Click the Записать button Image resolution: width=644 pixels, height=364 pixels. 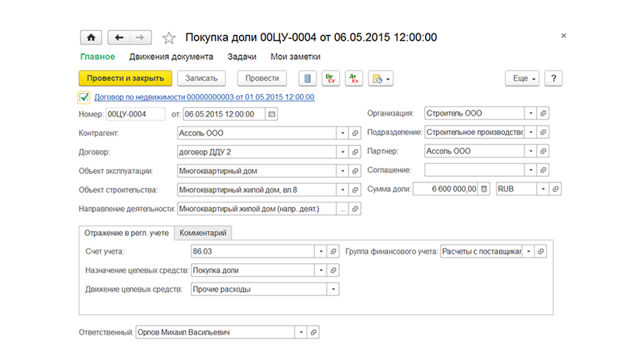tap(201, 78)
